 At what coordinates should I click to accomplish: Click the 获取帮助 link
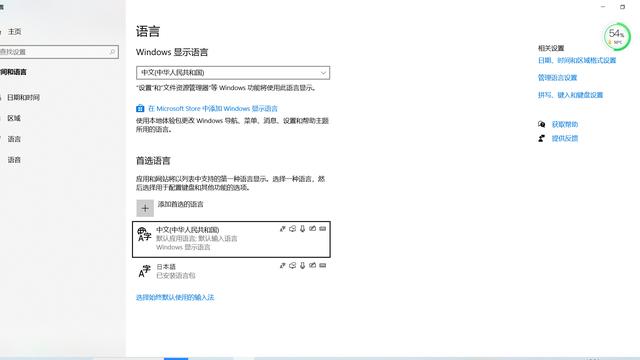click(x=565, y=124)
